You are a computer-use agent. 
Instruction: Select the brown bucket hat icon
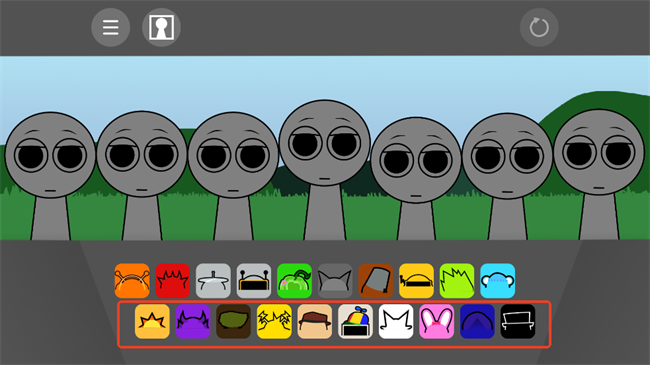(x=376, y=281)
